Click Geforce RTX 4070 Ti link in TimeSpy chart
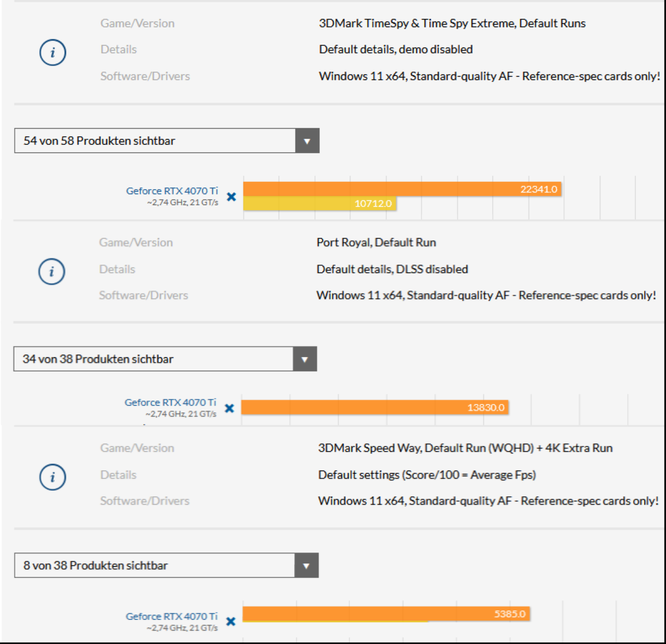 click(x=172, y=191)
